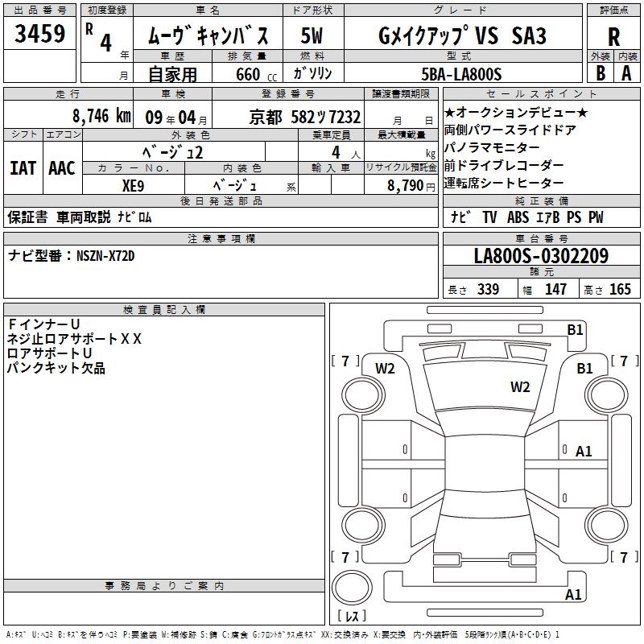Click the interior grade A cell
The height and width of the screenshot is (644, 644).
point(626,72)
